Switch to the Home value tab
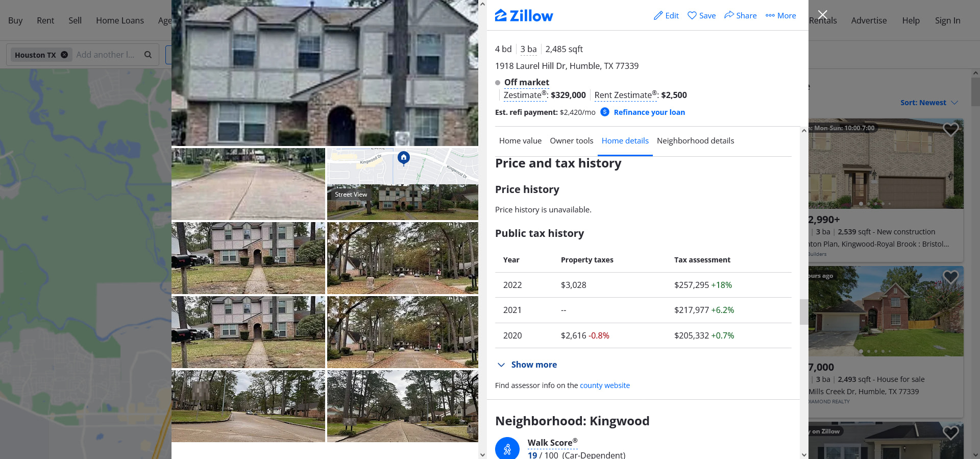 pos(520,141)
